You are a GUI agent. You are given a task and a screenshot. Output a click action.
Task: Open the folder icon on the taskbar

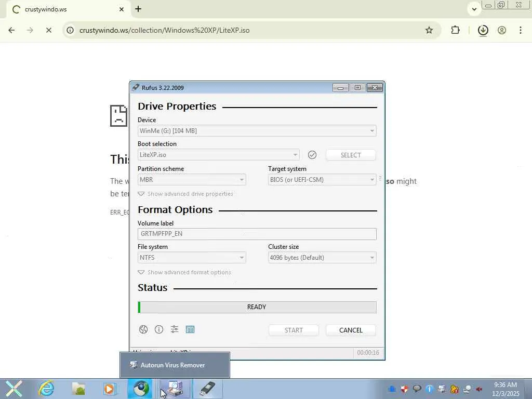pos(78,389)
